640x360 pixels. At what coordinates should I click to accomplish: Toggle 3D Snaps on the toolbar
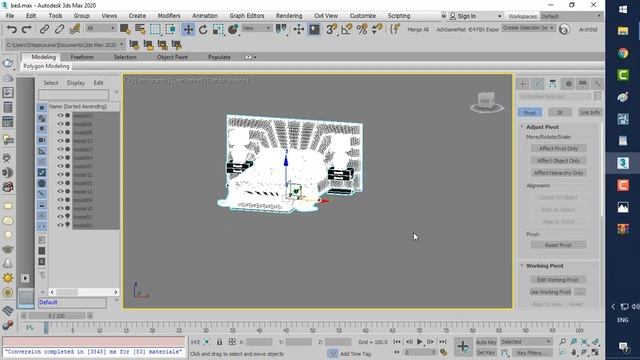pyautogui.click(x=331, y=29)
